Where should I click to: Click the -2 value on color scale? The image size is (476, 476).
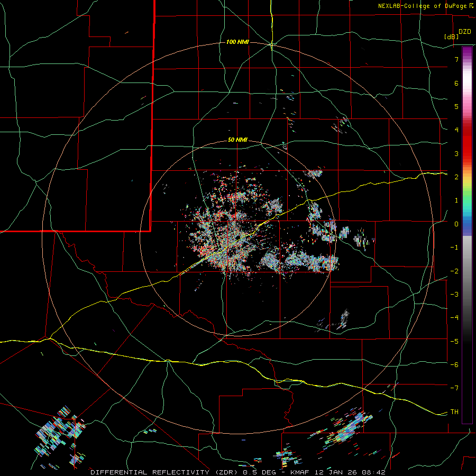[x=454, y=271]
